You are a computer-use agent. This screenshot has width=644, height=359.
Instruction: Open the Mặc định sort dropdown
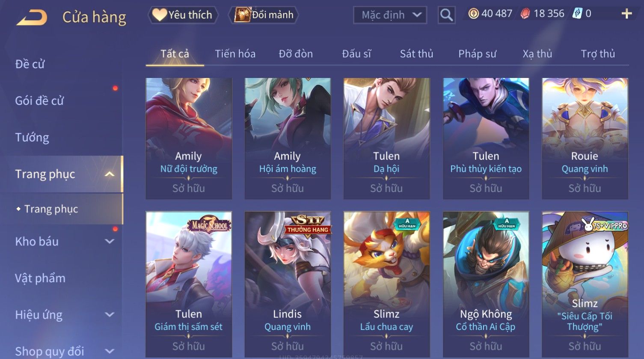click(390, 15)
